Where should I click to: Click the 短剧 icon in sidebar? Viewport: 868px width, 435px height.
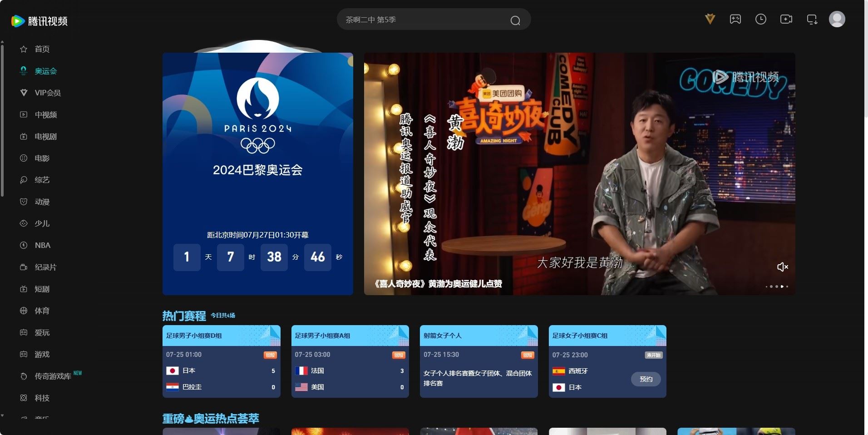24,289
